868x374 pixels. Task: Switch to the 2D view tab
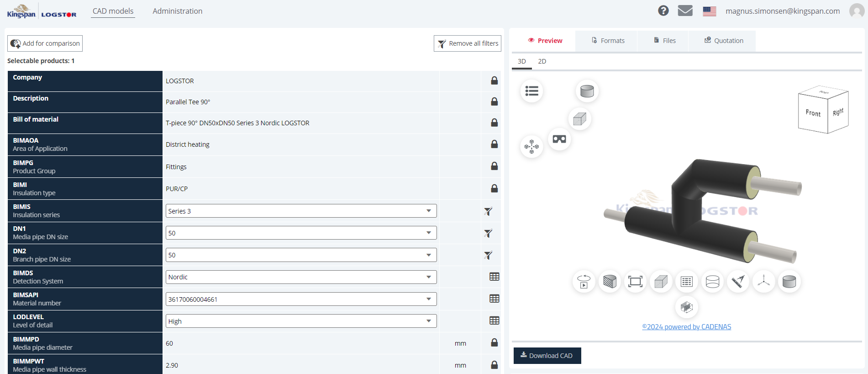pos(542,61)
